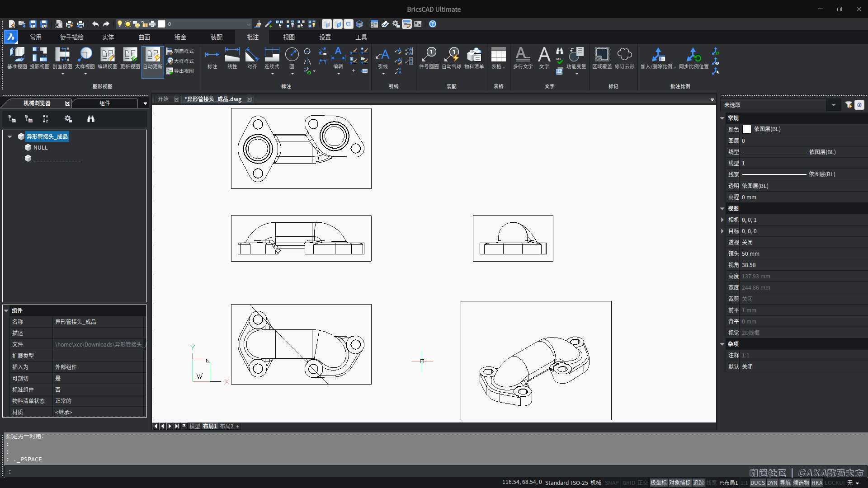Toggle 正交 orthogonal mode in status bar

click(642, 483)
